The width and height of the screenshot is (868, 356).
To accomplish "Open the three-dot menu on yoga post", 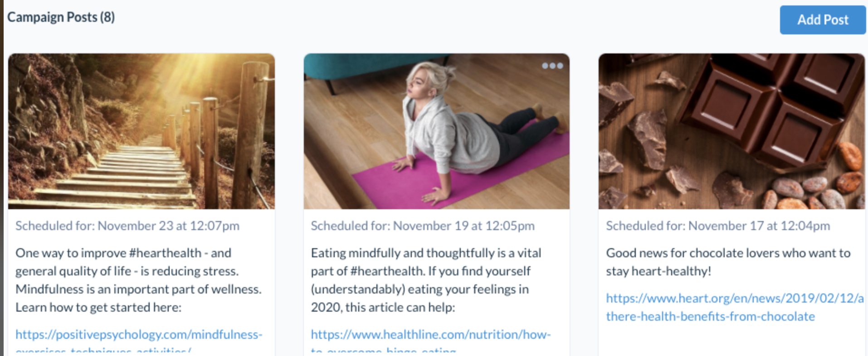I will tap(552, 66).
